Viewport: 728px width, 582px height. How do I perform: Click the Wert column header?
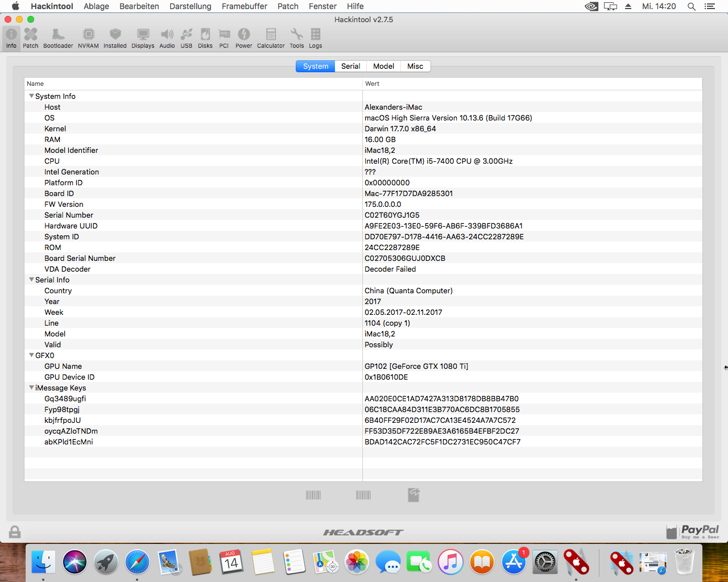(x=532, y=84)
